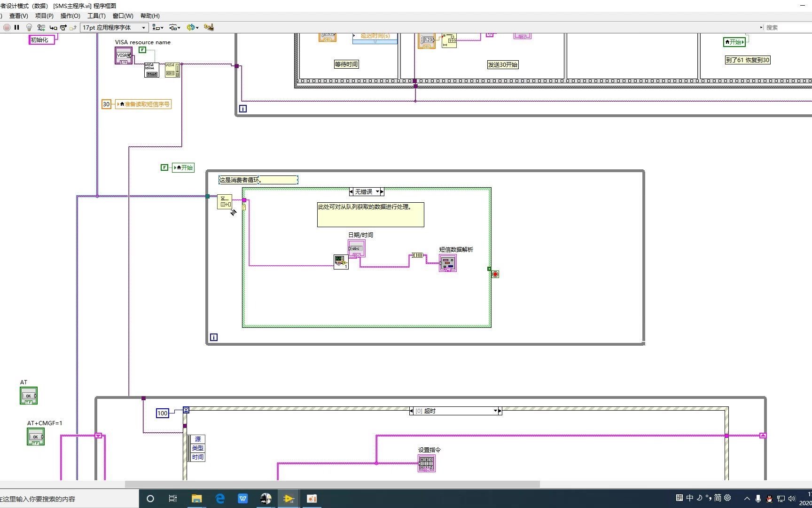
Task: Open the 工具(T) menu
Action: tap(96, 16)
